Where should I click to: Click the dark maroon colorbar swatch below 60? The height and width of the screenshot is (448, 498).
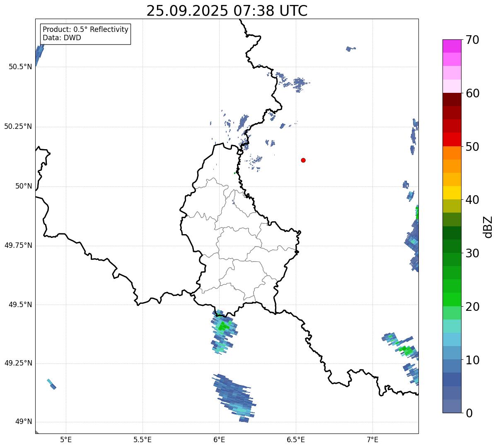452,99
